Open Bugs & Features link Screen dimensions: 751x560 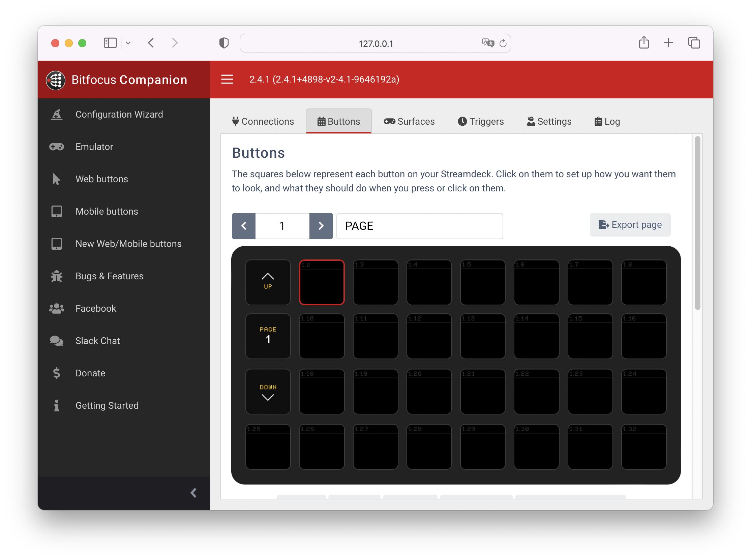tap(109, 276)
